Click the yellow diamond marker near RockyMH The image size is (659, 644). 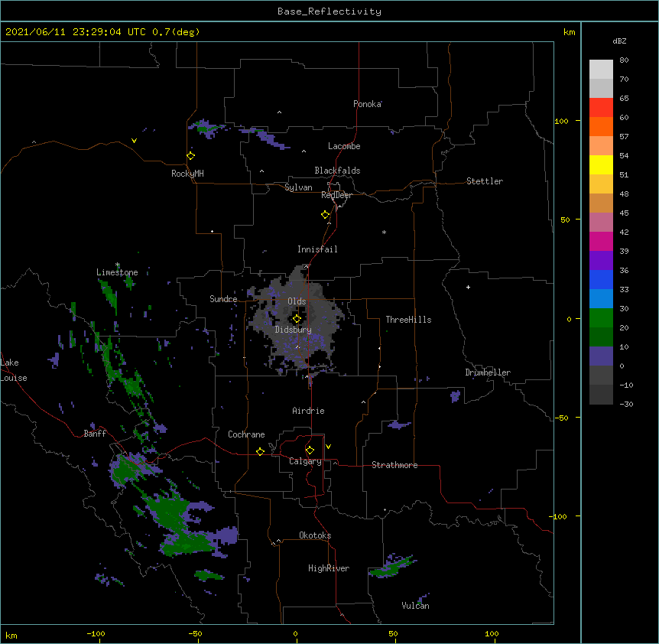(x=191, y=156)
